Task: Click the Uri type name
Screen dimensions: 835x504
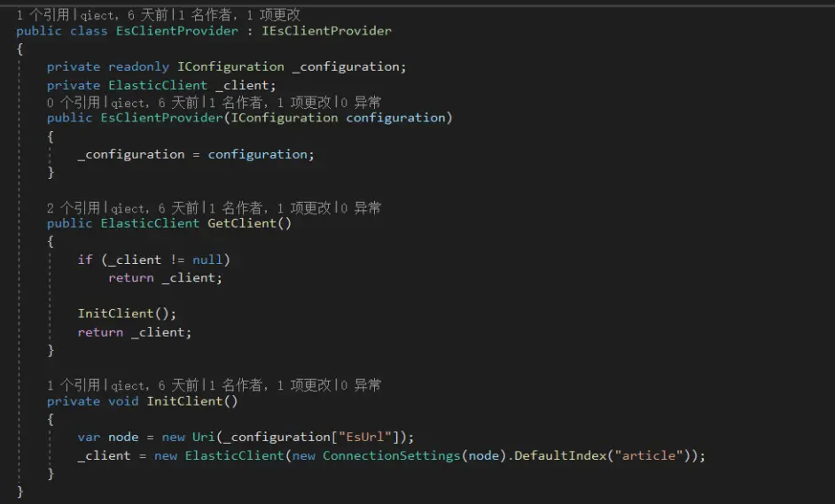Action: [x=203, y=437]
